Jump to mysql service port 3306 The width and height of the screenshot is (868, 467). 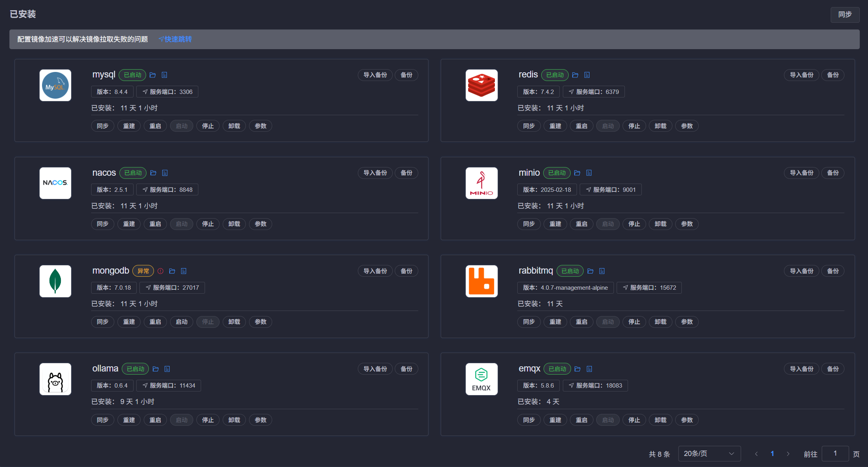pos(167,92)
